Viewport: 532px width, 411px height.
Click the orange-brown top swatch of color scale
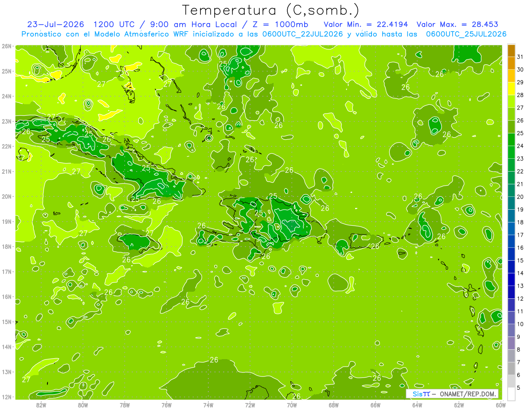511,51
